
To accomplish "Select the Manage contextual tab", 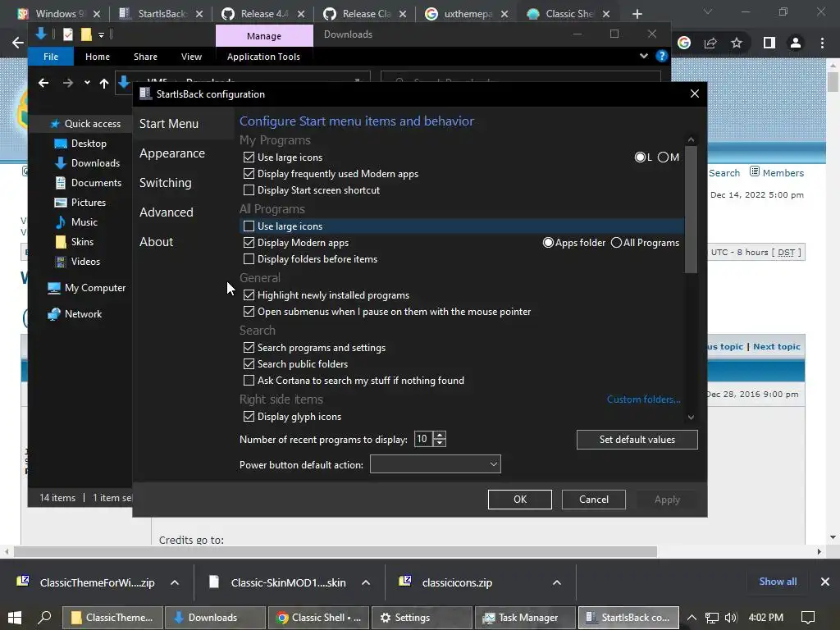I will [x=264, y=36].
